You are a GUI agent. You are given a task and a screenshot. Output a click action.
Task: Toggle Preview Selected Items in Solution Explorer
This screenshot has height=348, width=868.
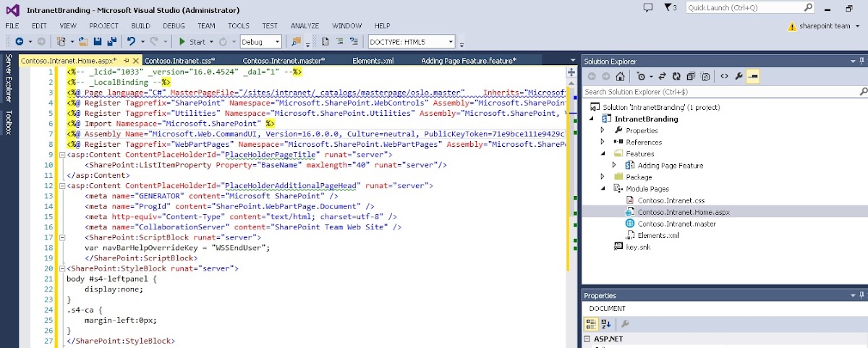[752, 76]
